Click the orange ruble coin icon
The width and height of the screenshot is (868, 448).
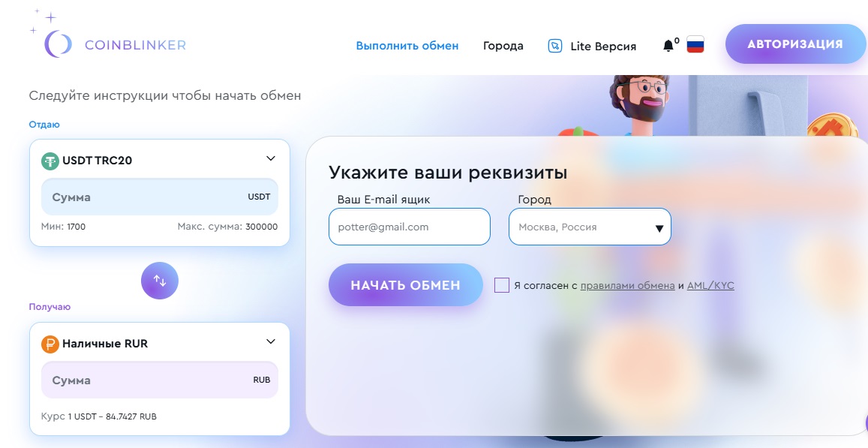[50, 344]
